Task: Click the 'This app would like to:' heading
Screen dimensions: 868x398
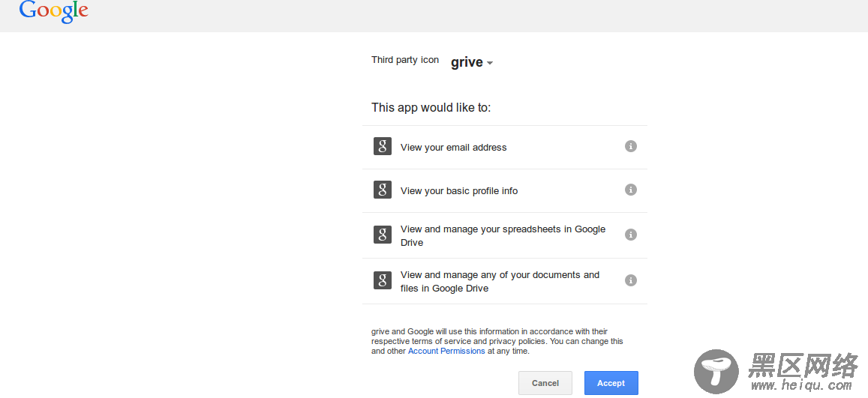Action: pyautogui.click(x=431, y=107)
